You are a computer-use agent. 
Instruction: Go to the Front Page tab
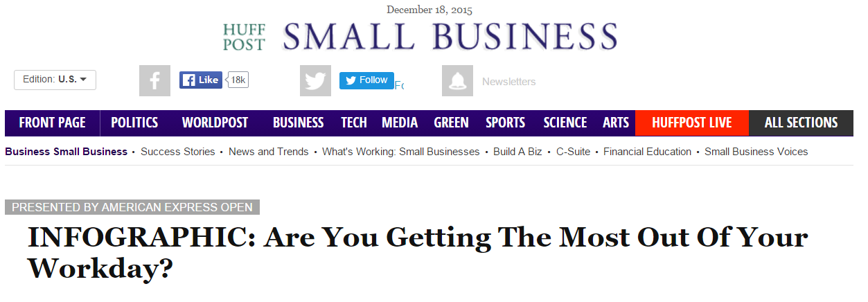coord(53,123)
